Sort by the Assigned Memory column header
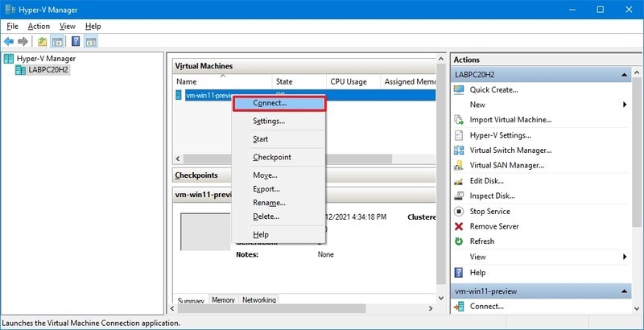This screenshot has height=330, width=644. pos(408,81)
